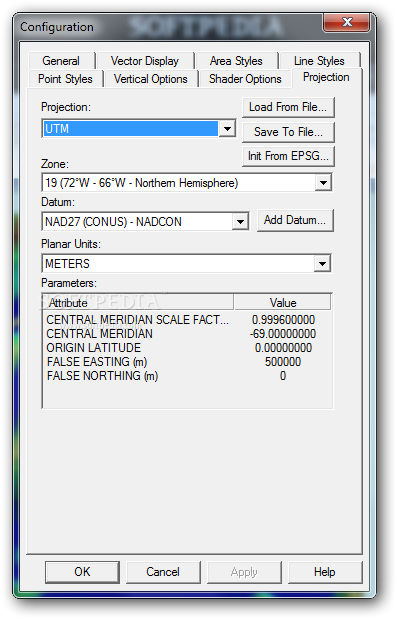Switch to the General tab
This screenshot has width=397, height=619.
pos(61,61)
